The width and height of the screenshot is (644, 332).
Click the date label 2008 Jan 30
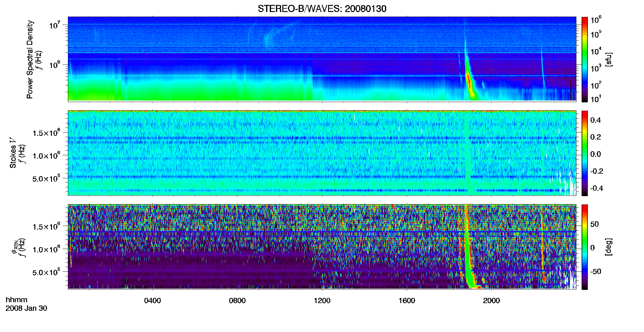[x=26, y=308]
